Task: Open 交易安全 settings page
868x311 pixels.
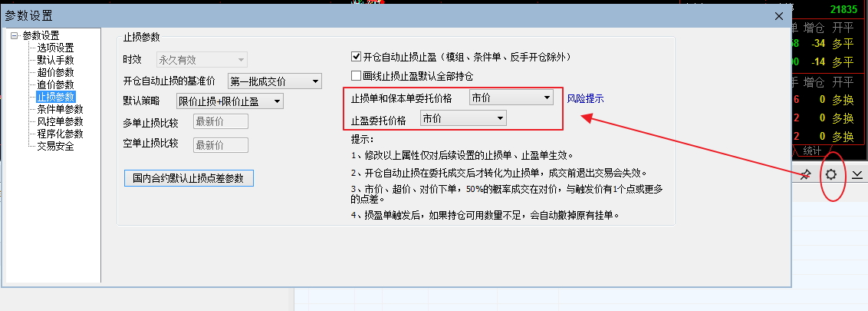Action: 55,147
